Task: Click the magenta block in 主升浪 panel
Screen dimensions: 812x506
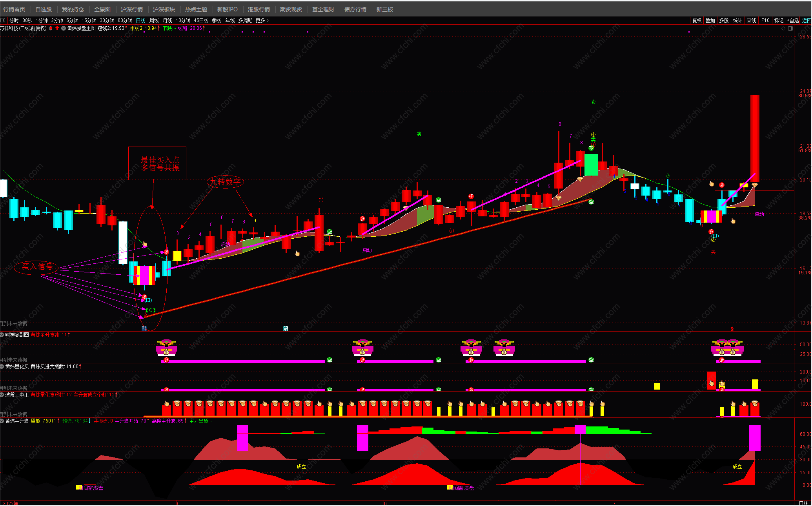Action: [x=242, y=438]
